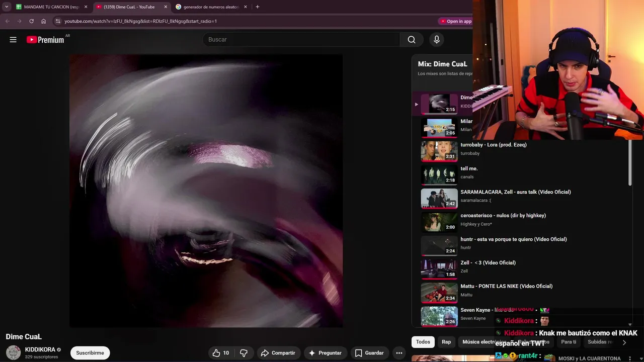The height and width of the screenshot is (362, 644).
Task: Focus the Buscar search field
Action: [x=301, y=40]
